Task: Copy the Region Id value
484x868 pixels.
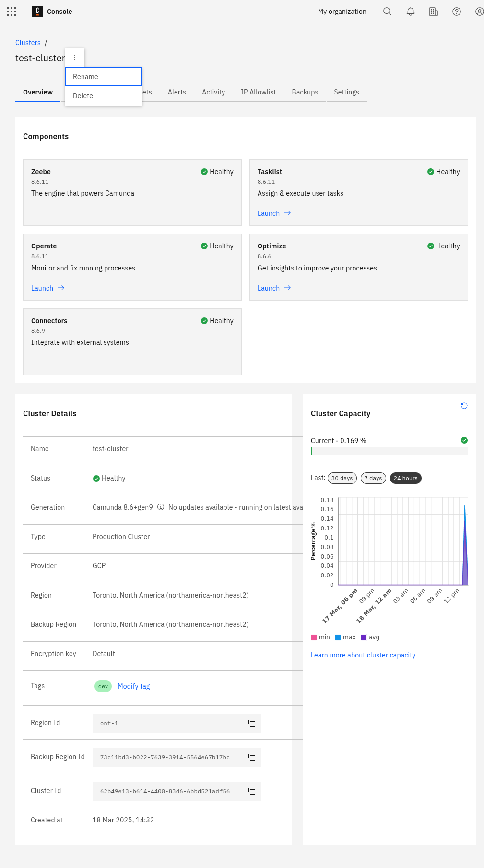Action: point(251,723)
